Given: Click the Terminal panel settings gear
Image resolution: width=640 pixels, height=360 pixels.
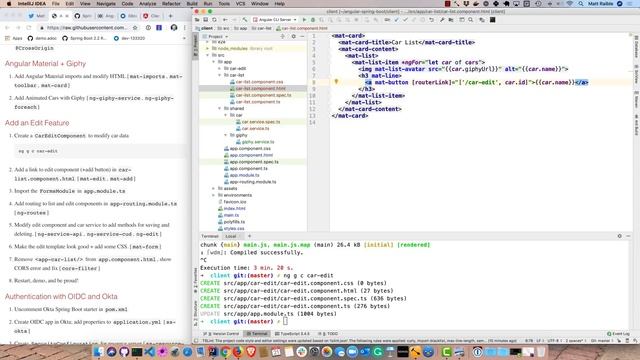Looking at the screenshot, I should coord(620,236).
